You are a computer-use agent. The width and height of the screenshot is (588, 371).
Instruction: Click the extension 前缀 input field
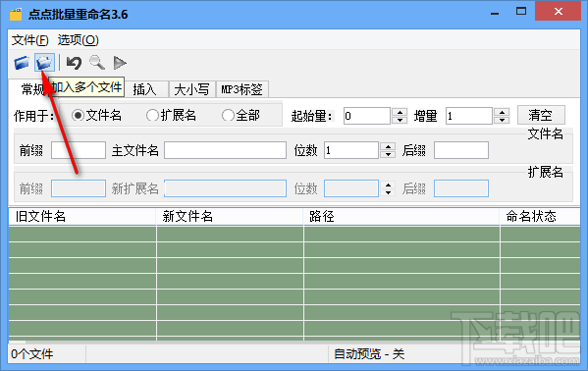(x=78, y=188)
